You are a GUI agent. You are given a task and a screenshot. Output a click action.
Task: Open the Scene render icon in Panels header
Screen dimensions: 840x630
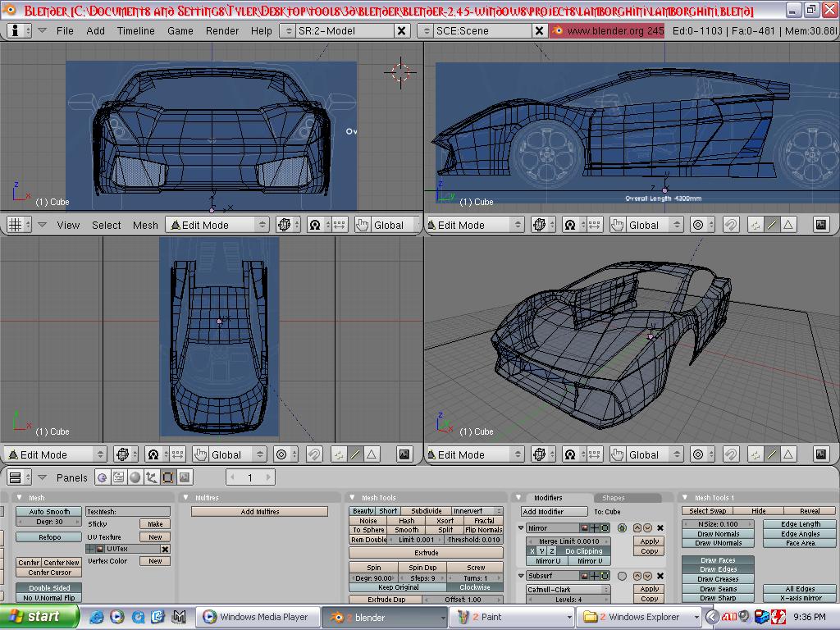point(185,477)
